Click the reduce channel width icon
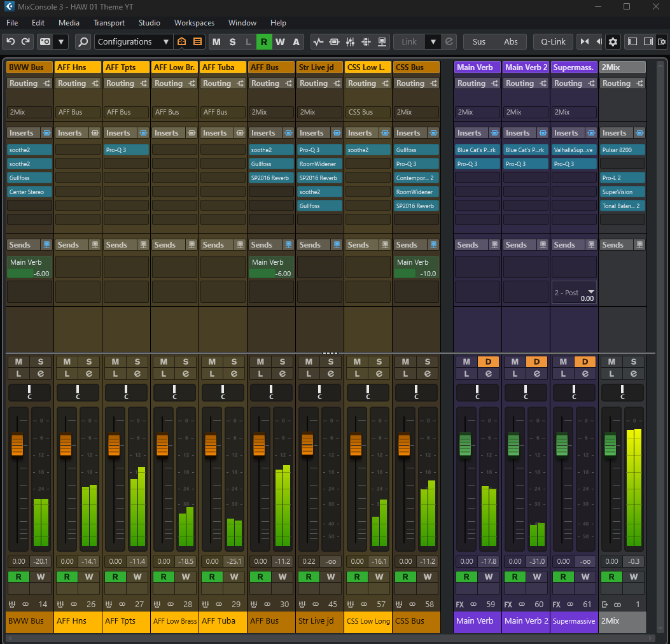This screenshot has width=670, height=644. tap(584, 41)
